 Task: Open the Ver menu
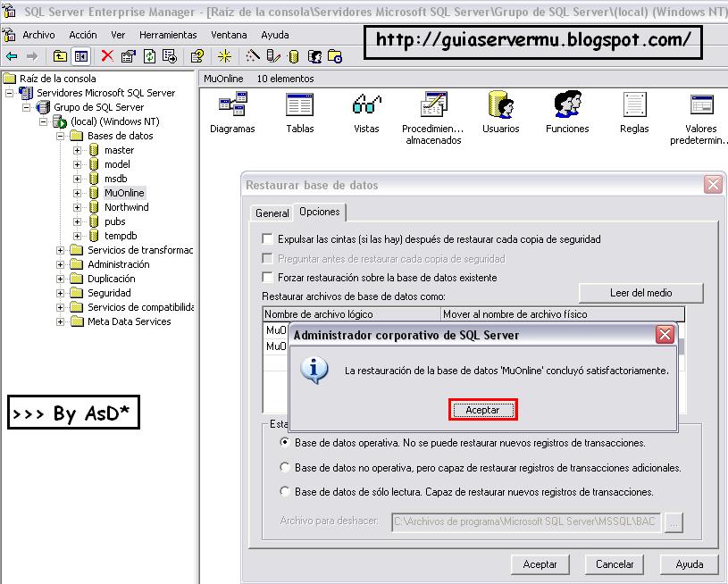pyautogui.click(x=118, y=35)
